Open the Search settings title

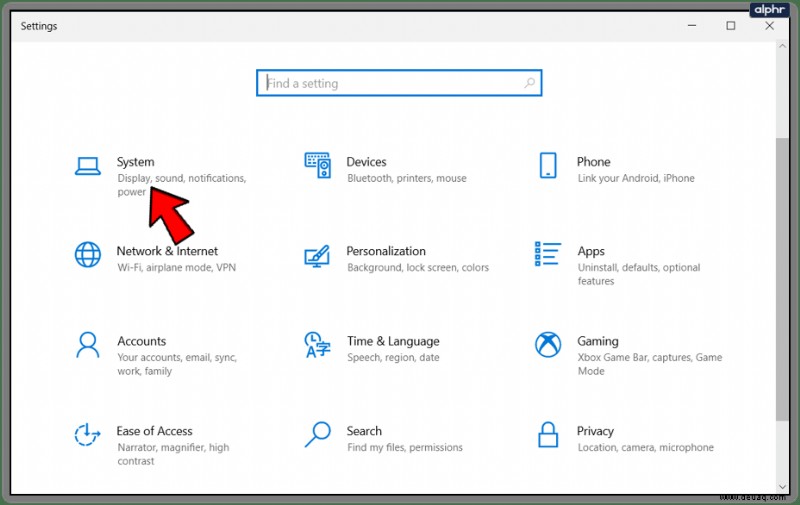point(364,431)
